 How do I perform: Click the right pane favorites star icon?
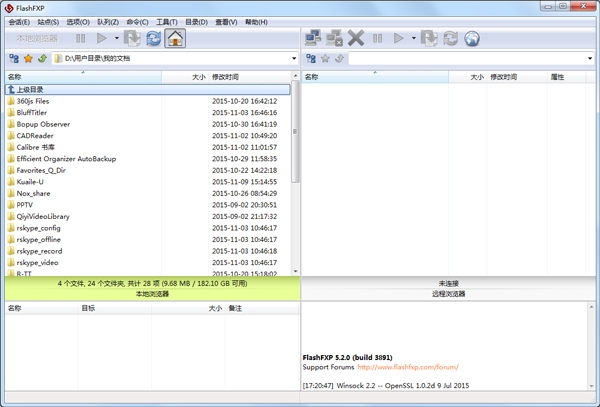coord(325,58)
